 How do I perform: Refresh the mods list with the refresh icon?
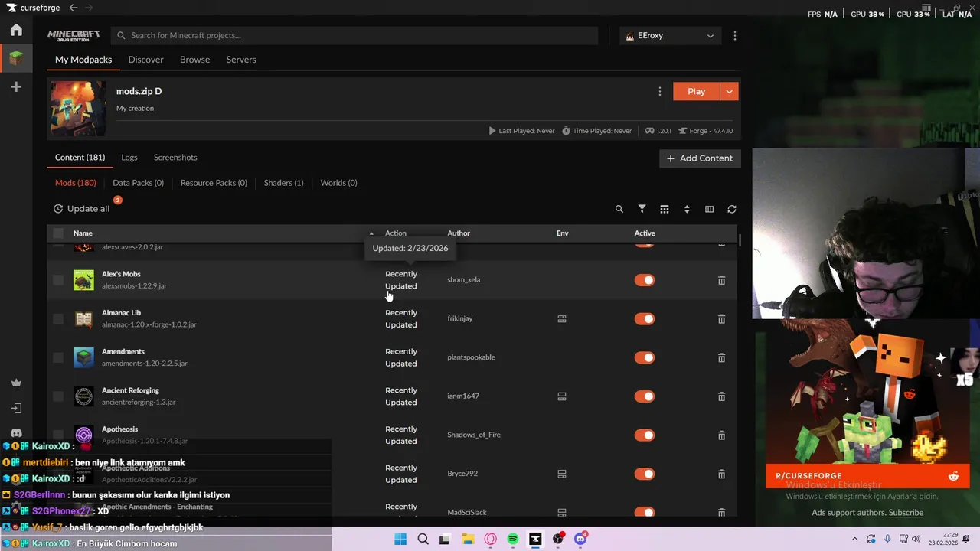pyautogui.click(x=732, y=209)
